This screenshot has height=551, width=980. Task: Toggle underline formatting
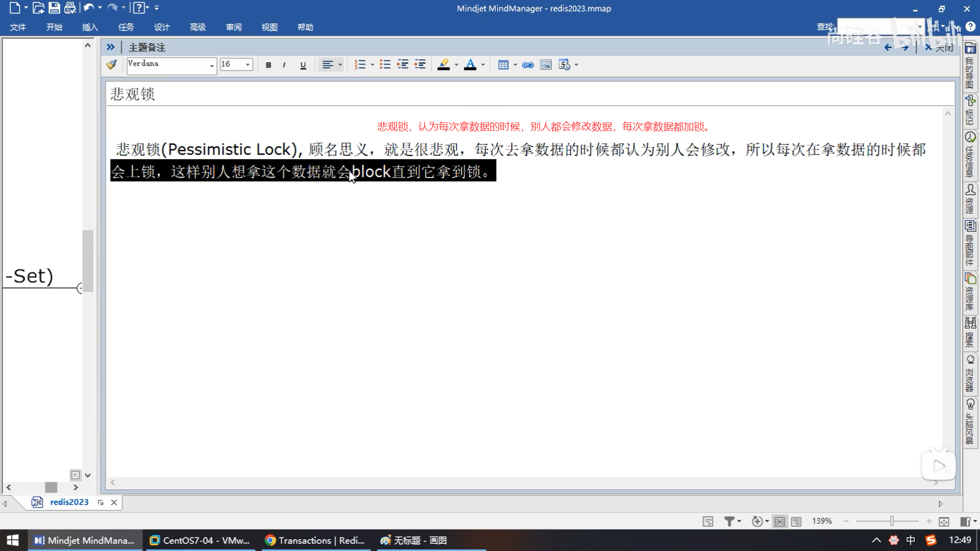coord(303,65)
